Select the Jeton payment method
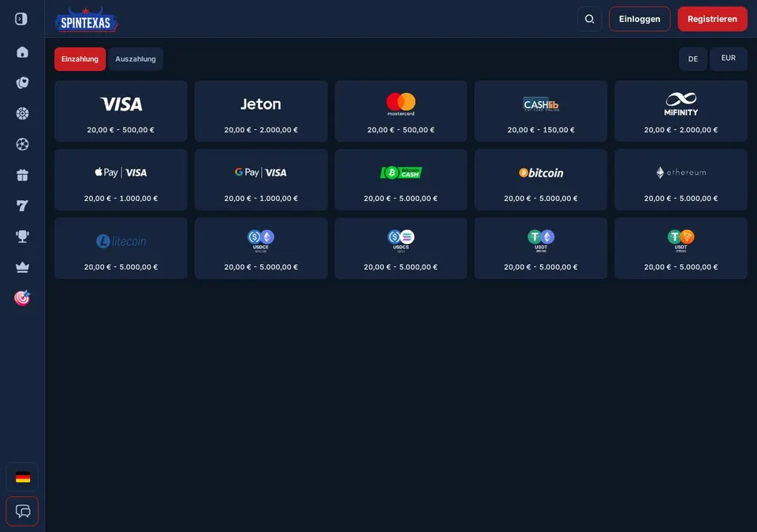 pyautogui.click(x=261, y=111)
